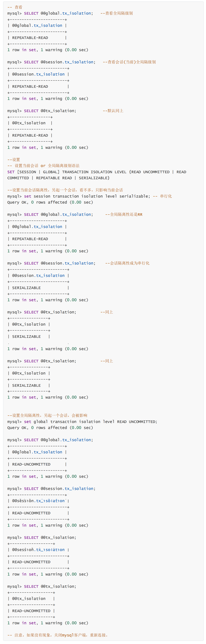Click 'set session transaction isolation level serializable' command

point(87,196)
